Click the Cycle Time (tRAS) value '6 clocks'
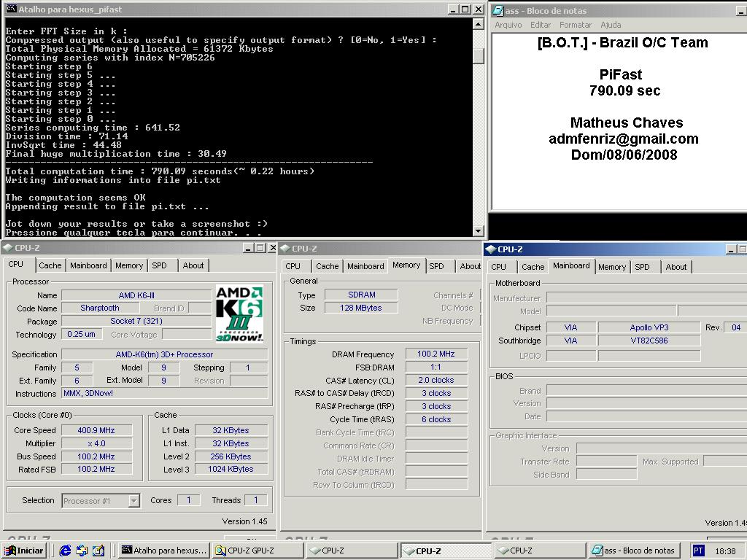This screenshot has width=747, height=560. coord(436,419)
